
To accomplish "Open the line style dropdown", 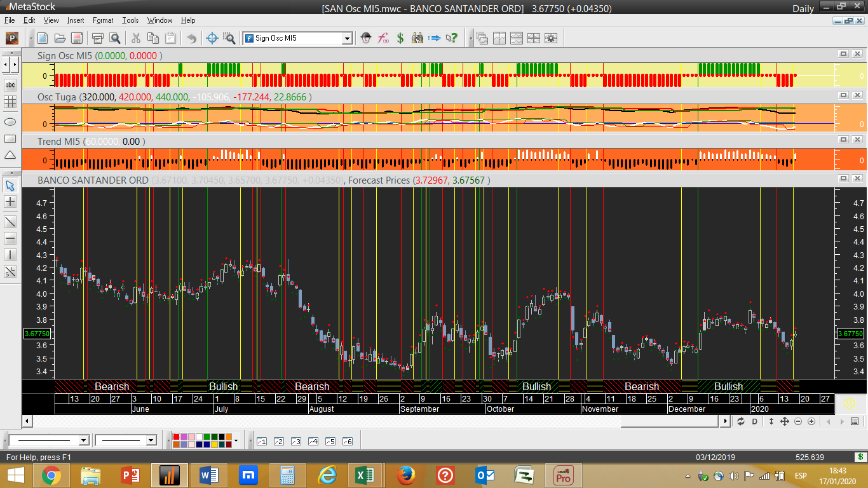I will coord(83,440).
